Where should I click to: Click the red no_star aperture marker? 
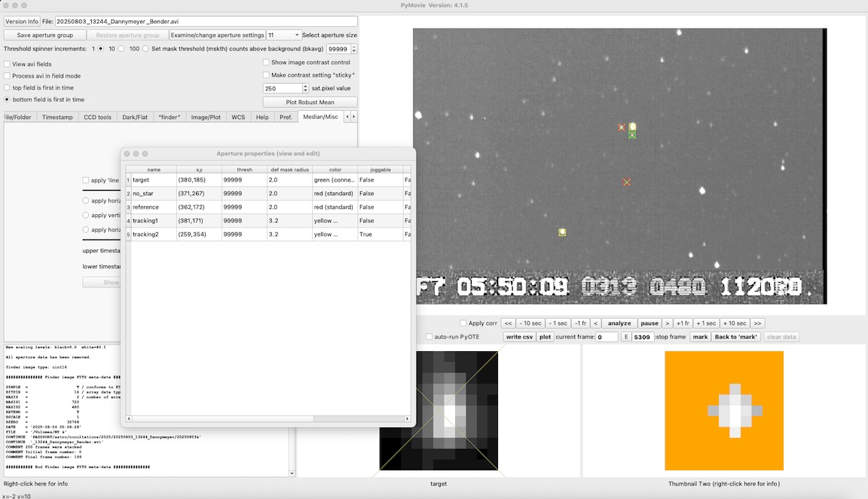tap(626, 182)
